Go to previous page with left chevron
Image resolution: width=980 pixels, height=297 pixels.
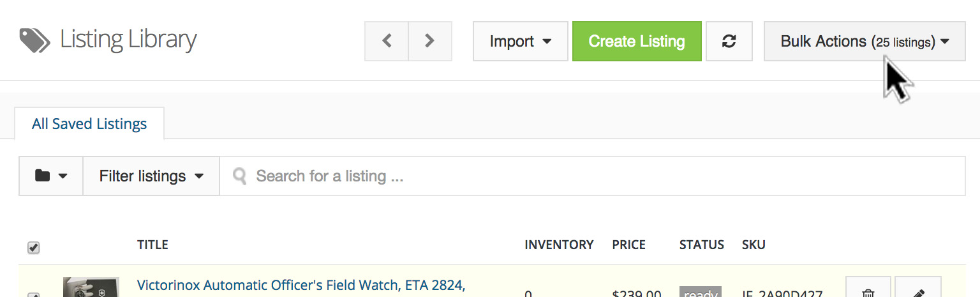point(387,41)
